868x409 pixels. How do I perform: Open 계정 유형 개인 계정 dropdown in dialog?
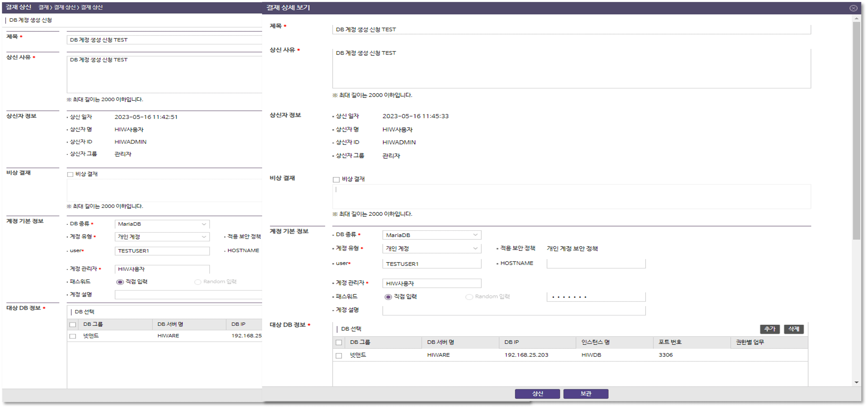(x=432, y=248)
